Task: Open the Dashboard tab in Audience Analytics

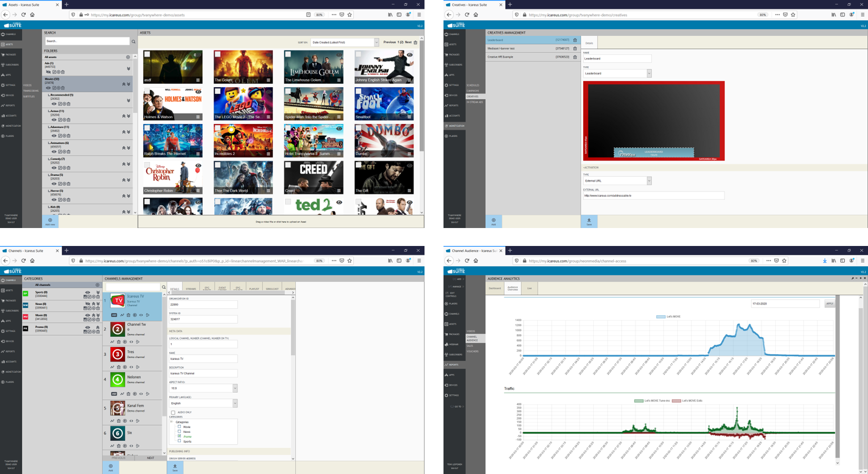Action: (x=495, y=288)
